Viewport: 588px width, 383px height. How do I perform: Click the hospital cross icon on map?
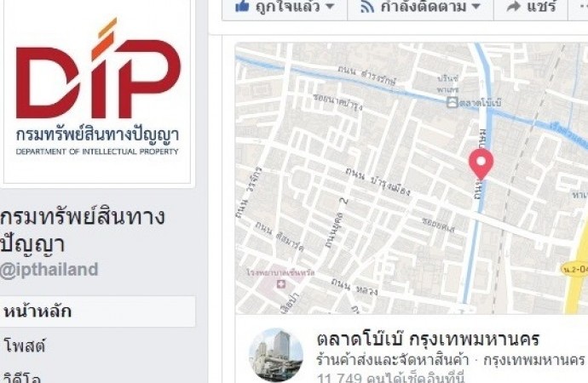click(x=281, y=284)
